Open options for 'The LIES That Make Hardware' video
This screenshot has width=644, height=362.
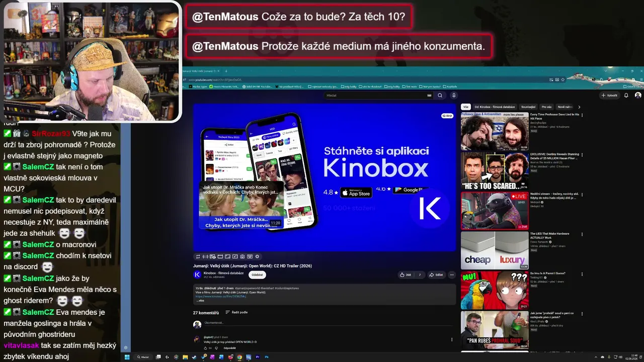(582, 234)
